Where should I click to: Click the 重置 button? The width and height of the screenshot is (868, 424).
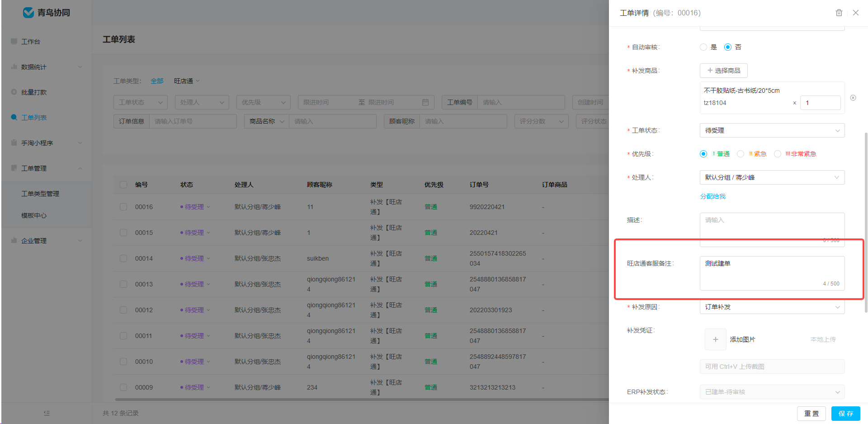(x=811, y=414)
